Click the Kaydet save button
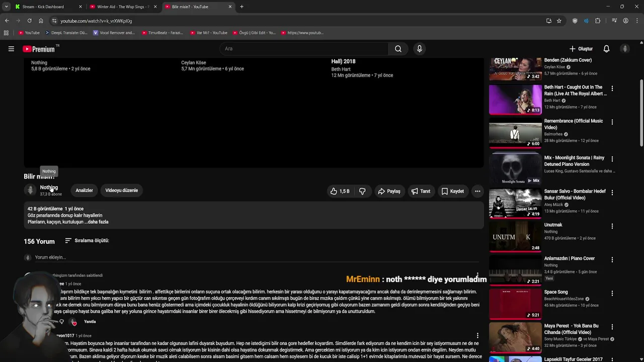Image resolution: width=644 pixels, height=362 pixels. [452, 191]
